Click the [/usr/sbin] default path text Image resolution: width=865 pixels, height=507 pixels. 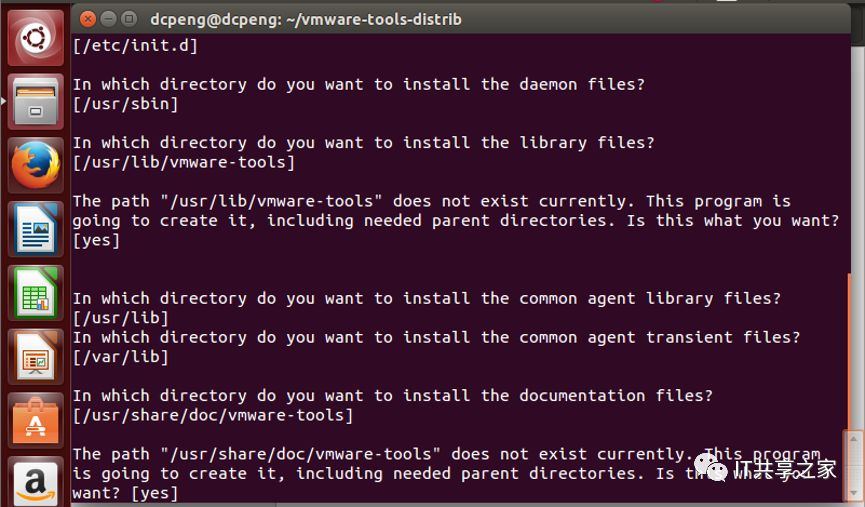126,104
